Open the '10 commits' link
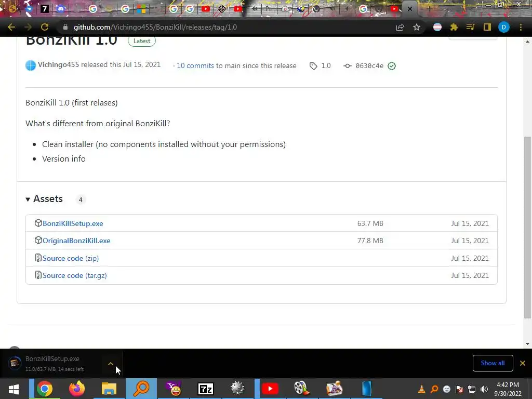532x399 pixels. pos(195,65)
